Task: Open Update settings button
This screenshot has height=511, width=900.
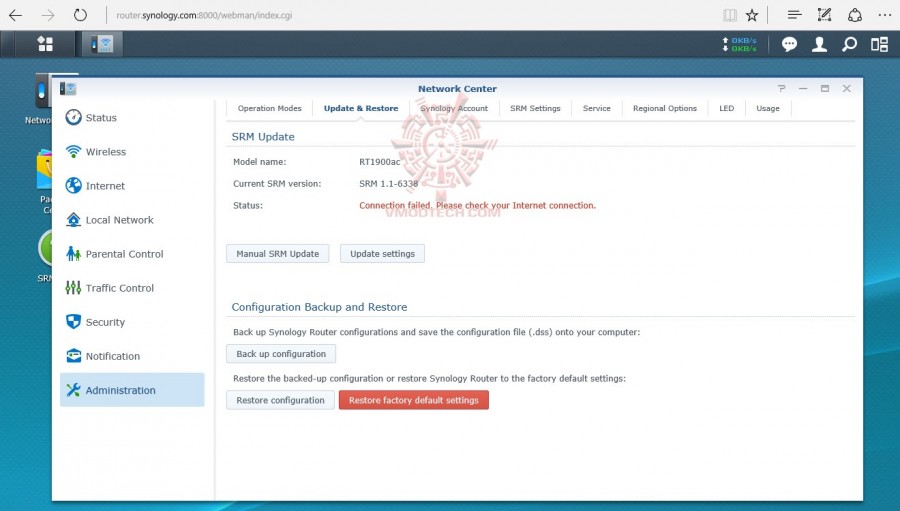Action: coord(382,254)
